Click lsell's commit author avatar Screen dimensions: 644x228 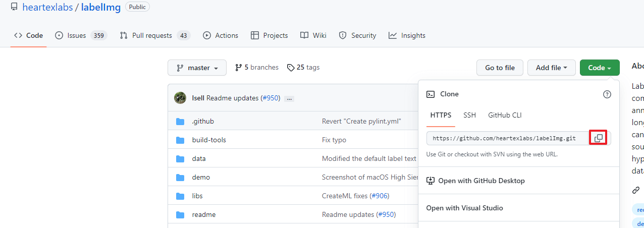tap(180, 98)
